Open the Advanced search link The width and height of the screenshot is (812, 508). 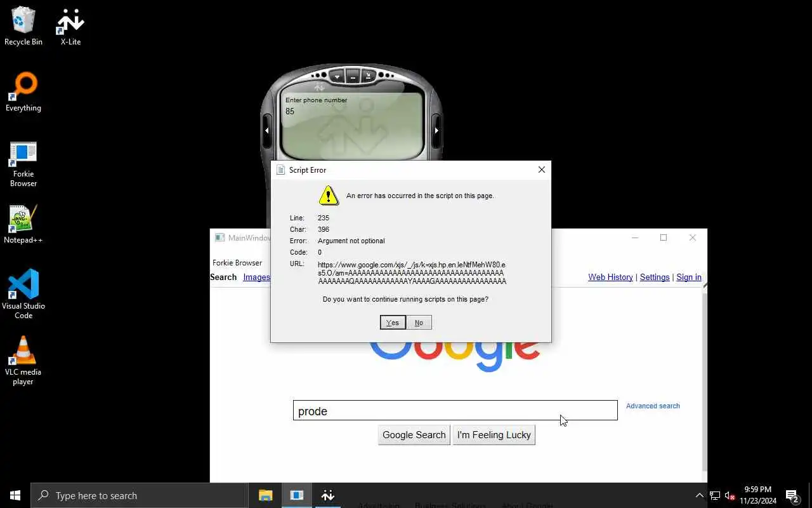(653, 406)
